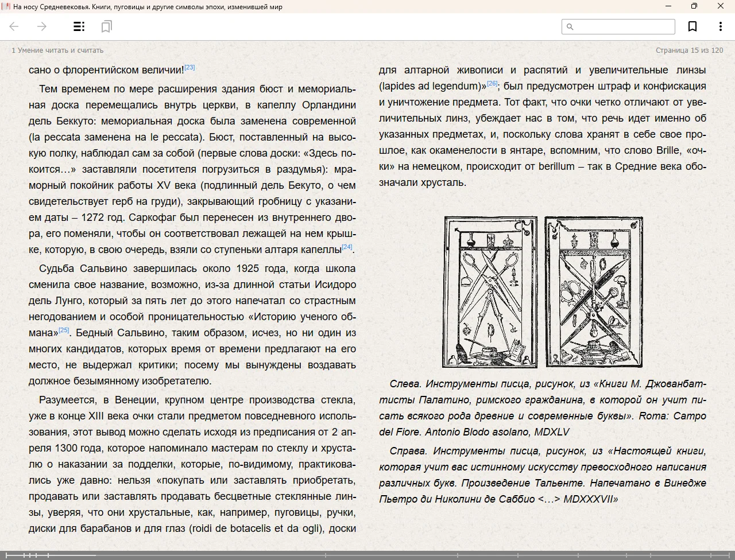This screenshot has height=560, width=735.
Task: Go forward with the right arrow
Action: pyautogui.click(x=41, y=26)
